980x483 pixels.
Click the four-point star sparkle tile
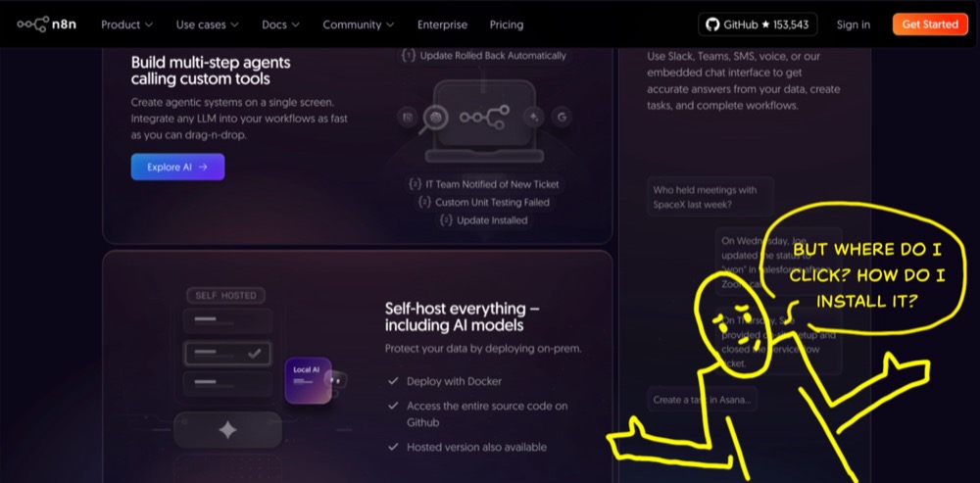tap(227, 430)
